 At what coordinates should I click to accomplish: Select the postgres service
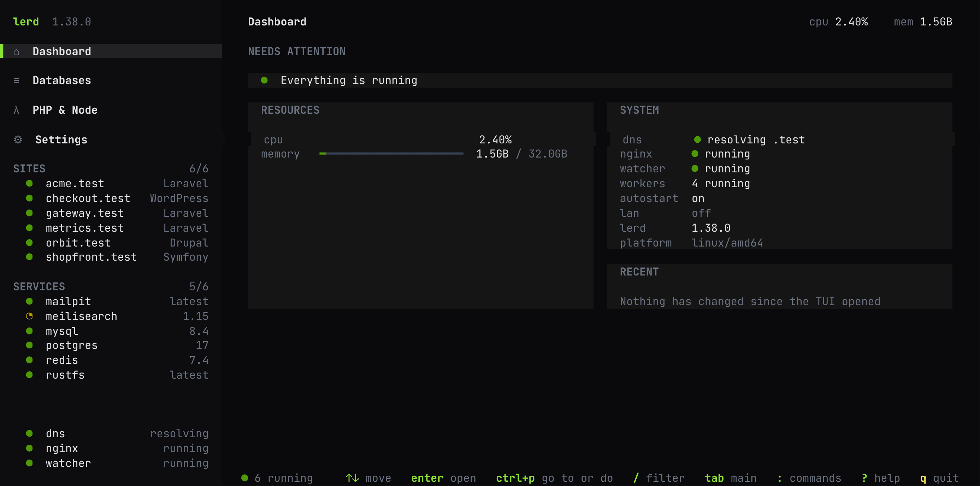tap(111, 345)
